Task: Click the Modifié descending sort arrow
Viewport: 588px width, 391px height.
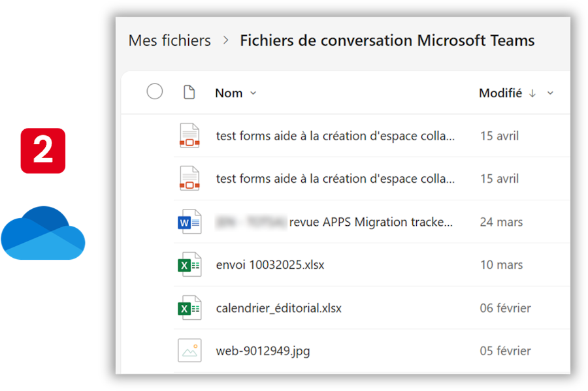Action: click(x=532, y=93)
